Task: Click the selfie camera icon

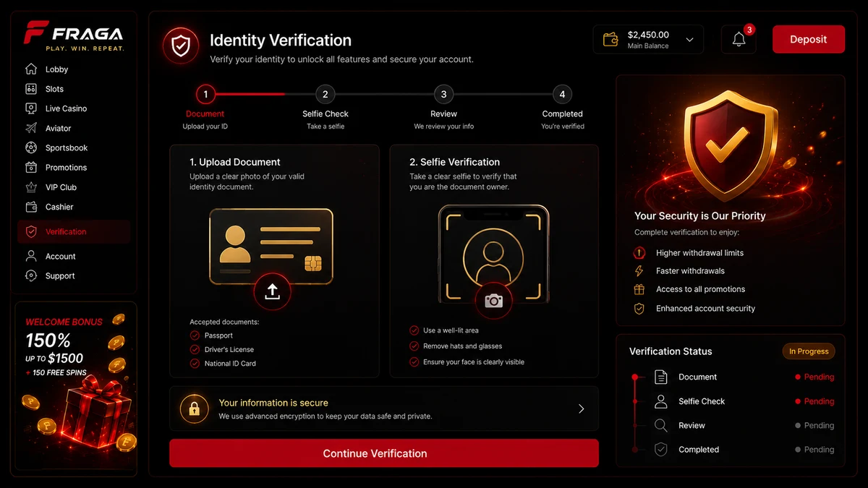Action: pos(493,301)
